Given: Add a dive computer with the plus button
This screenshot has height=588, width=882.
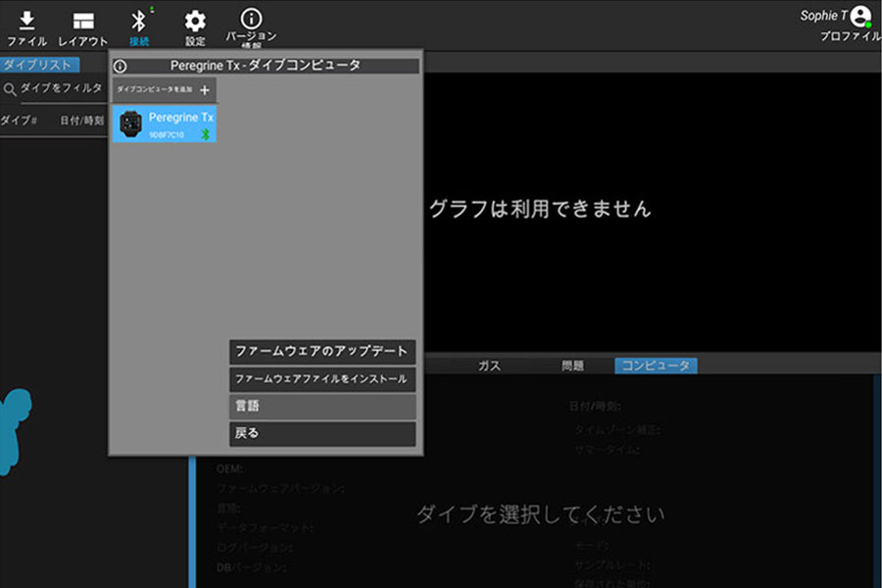Looking at the screenshot, I should coord(205,90).
